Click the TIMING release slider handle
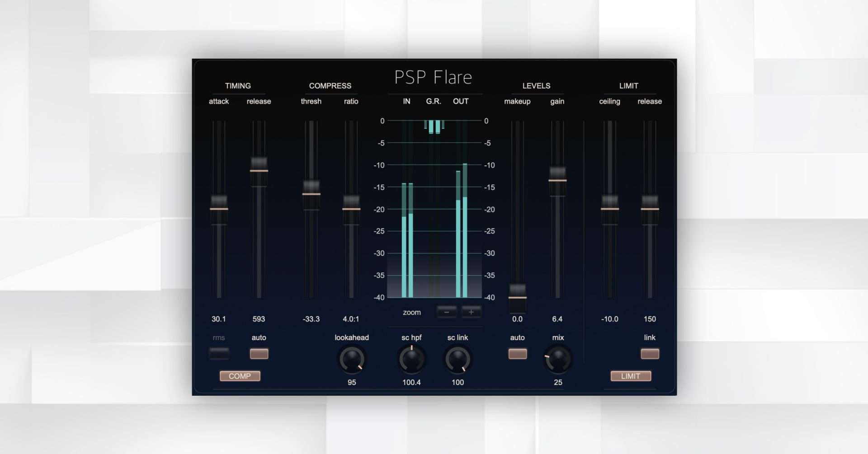Screen dimensions: 868x454 (259, 171)
